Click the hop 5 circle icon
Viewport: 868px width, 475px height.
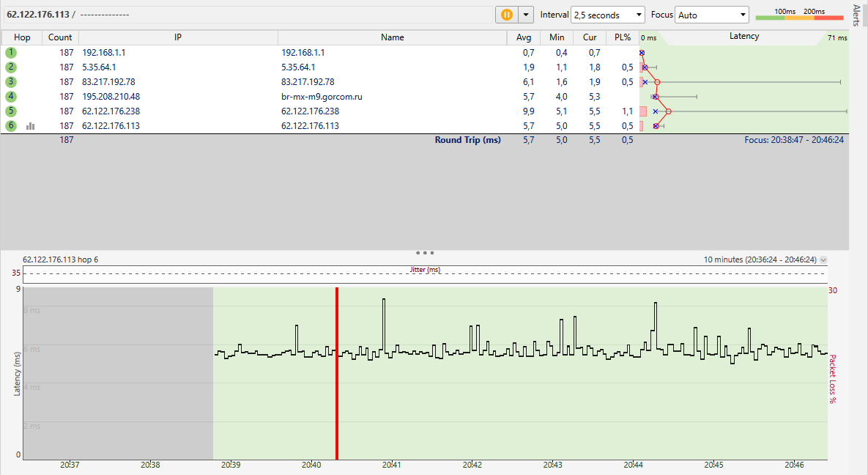(x=11, y=111)
